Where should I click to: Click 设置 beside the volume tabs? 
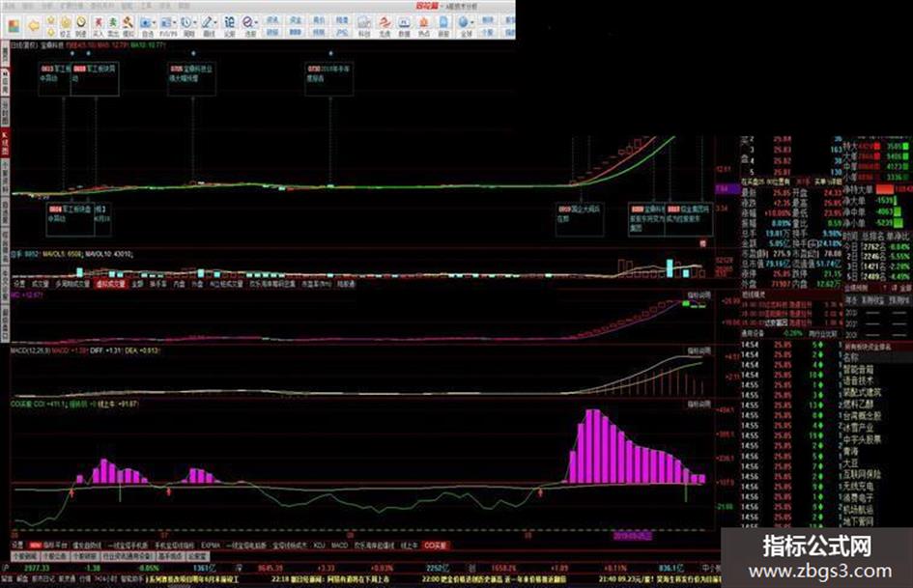tap(19, 284)
